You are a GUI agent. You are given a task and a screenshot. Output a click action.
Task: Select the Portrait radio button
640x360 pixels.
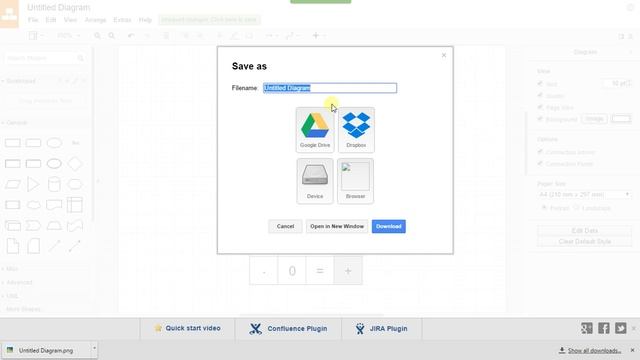coord(544,208)
